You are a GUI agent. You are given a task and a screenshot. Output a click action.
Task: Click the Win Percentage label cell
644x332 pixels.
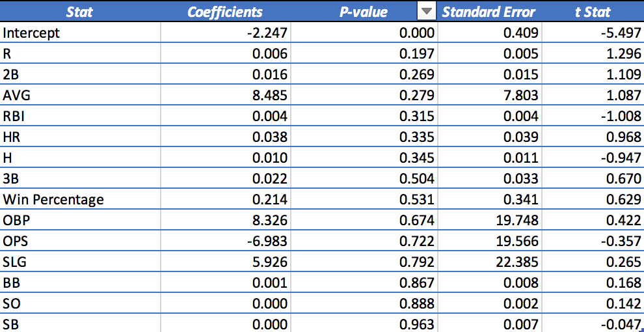[80, 199]
